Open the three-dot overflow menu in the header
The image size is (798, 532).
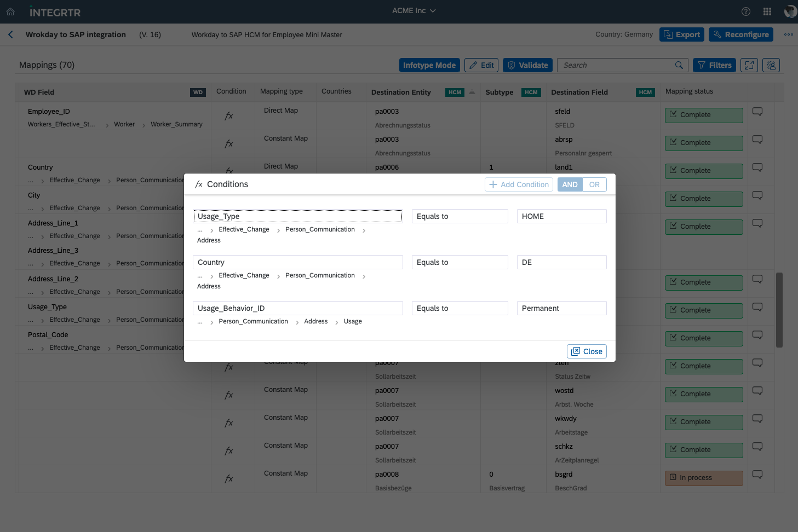tap(788, 34)
